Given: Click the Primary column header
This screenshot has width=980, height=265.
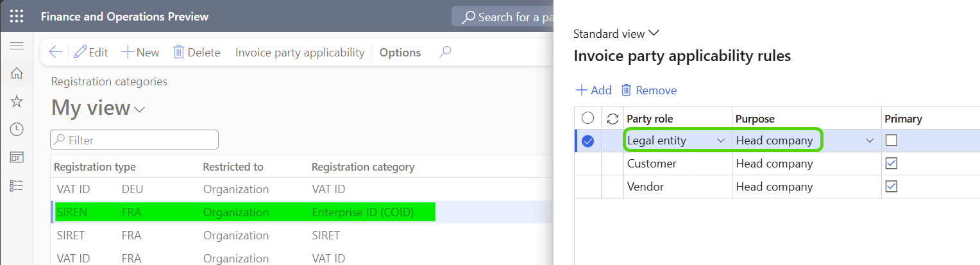Looking at the screenshot, I should point(903,119).
